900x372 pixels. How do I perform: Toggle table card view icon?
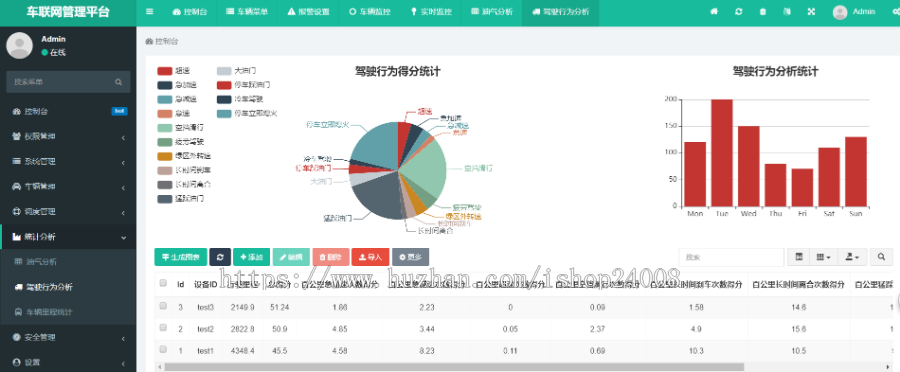[798, 258]
